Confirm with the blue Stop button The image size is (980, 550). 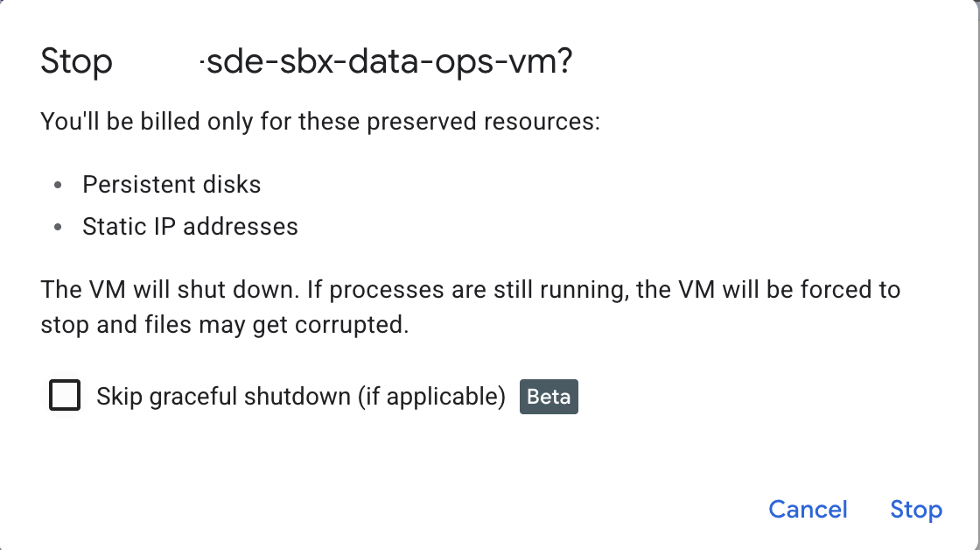915,510
